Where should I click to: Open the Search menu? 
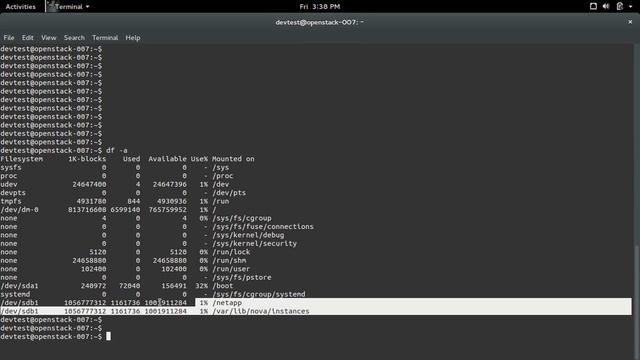pos(74,38)
